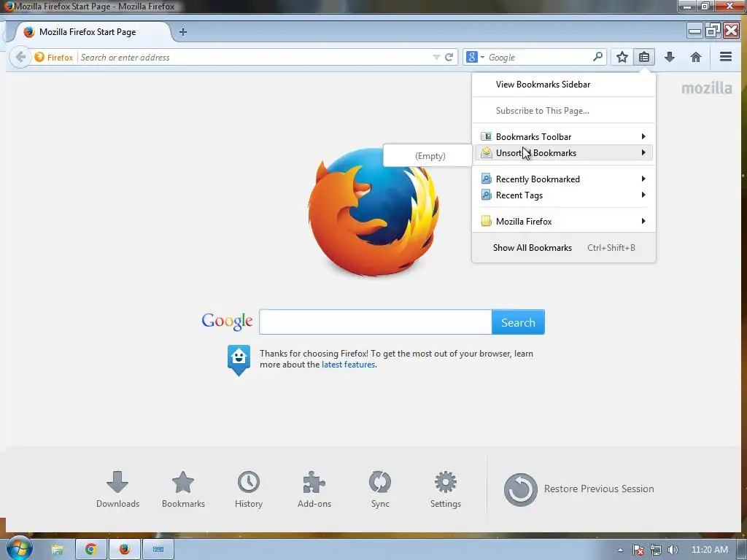Click the Recent Tags query icon

(486, 195)
